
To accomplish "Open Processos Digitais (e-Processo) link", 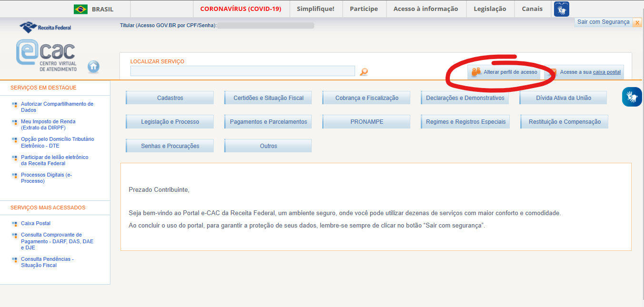I will [x=47, y=178].
